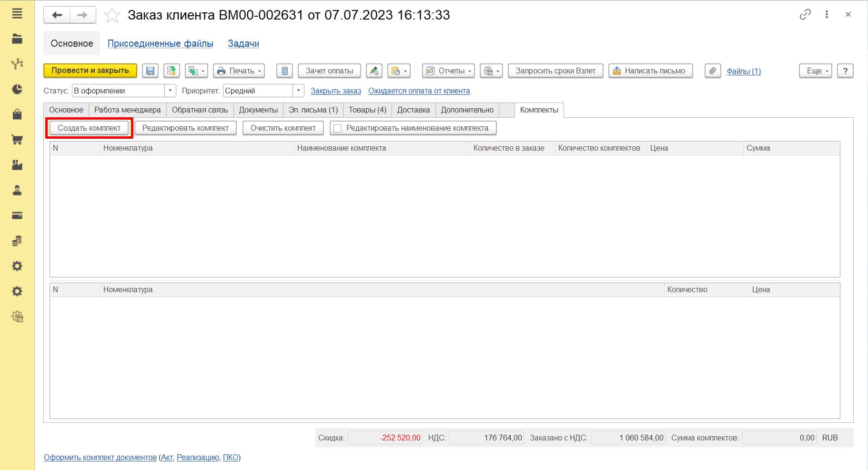
Task: Expand the Приоритет dropdown
Action: click(x=298, y=91)
